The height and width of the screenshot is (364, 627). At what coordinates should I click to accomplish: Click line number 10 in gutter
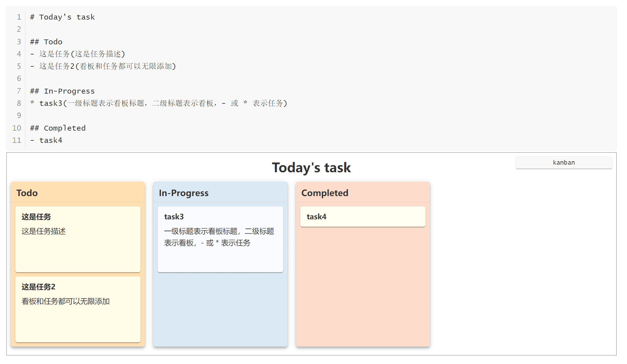pos(17,128)
